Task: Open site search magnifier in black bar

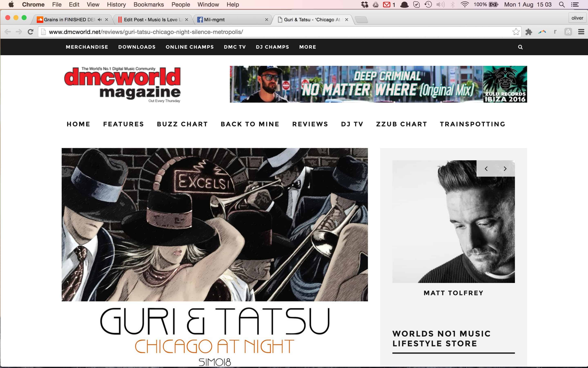Action: tap(520, 47)
